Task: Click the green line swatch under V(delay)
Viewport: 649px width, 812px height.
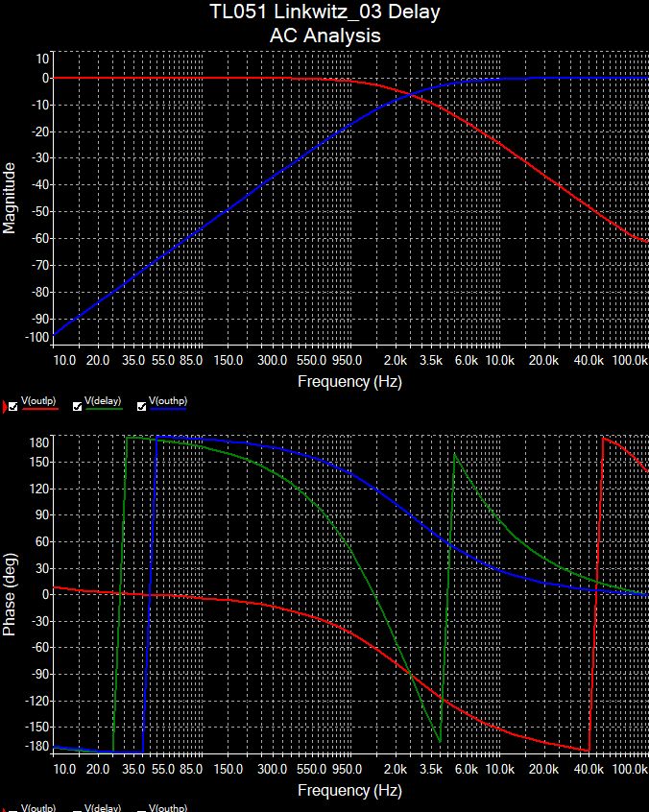Action: tap(104, 409)
